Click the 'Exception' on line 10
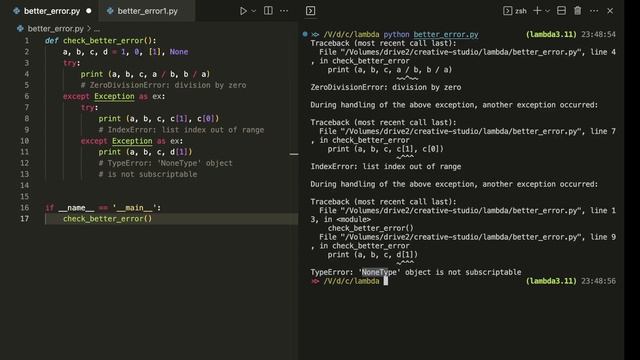 point(132,141)
